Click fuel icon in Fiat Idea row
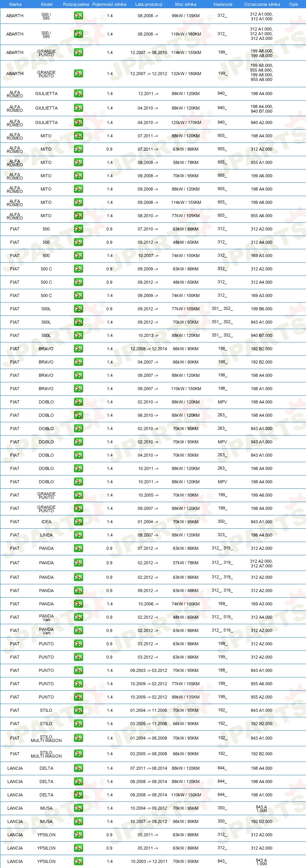Image resolution: width=306 pixels, height=868 pixels. coord(78,522)
